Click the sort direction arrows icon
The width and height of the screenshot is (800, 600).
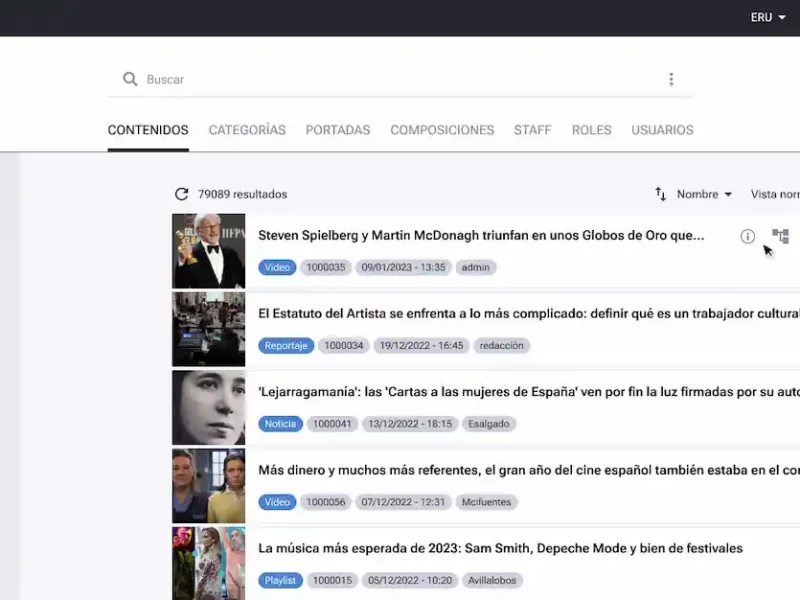tap(660, 195)
